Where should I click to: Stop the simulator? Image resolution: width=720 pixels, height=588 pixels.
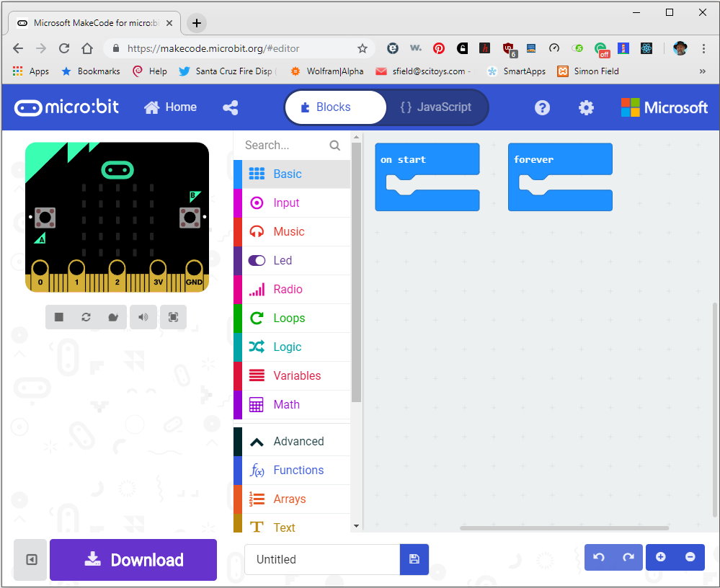click(x=59, y=317)
